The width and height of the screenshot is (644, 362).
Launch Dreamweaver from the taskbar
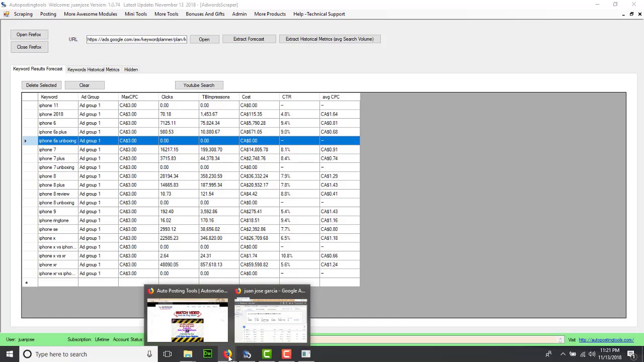pos(207,354)
